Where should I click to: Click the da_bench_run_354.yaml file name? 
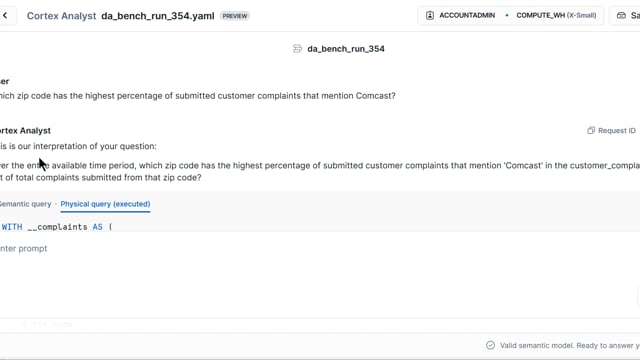click(x=158, y=16)
